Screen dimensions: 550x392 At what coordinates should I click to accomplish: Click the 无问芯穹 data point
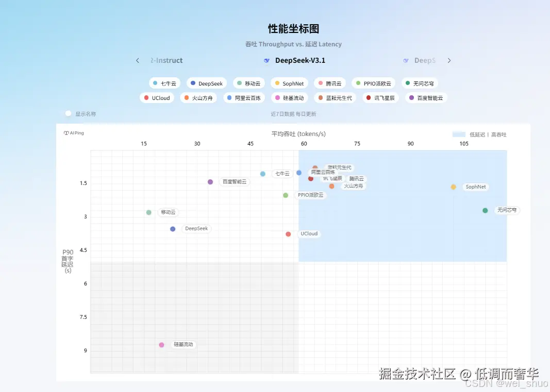pos(485,210)
